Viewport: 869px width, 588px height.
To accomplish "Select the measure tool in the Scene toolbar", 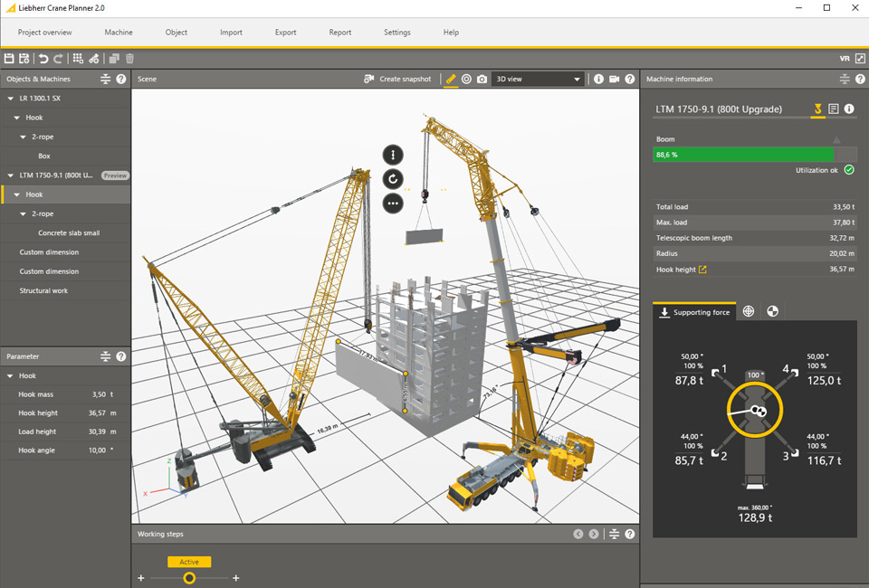I will (451, 79).
